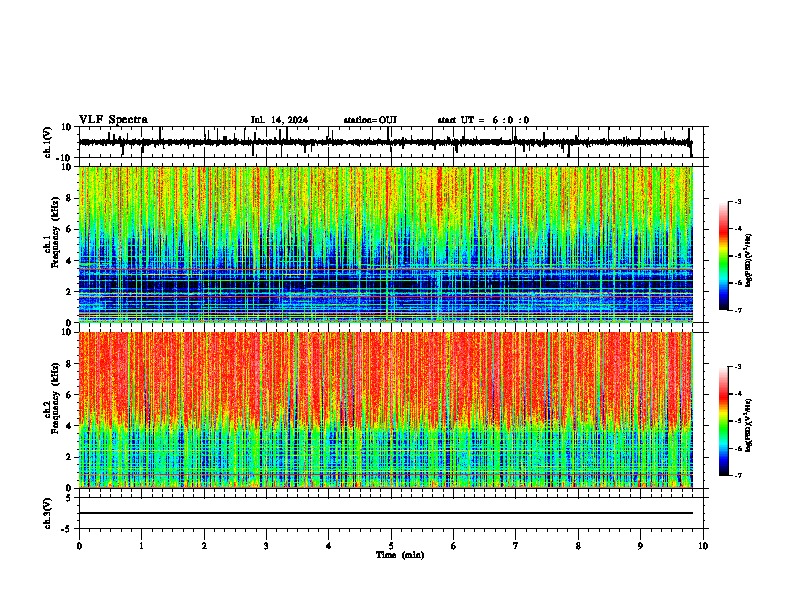Click time axis tick label "9"
Screen dimensions: 792x612
[x=640, y=546]
